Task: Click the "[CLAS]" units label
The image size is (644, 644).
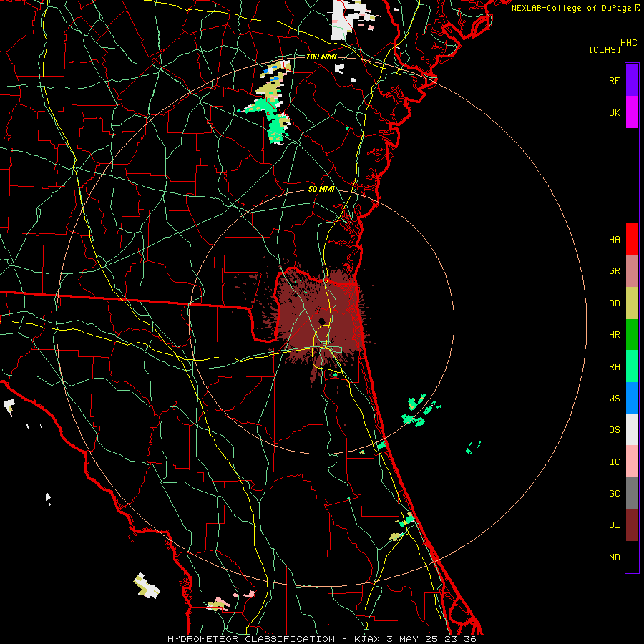Action: 605,49
